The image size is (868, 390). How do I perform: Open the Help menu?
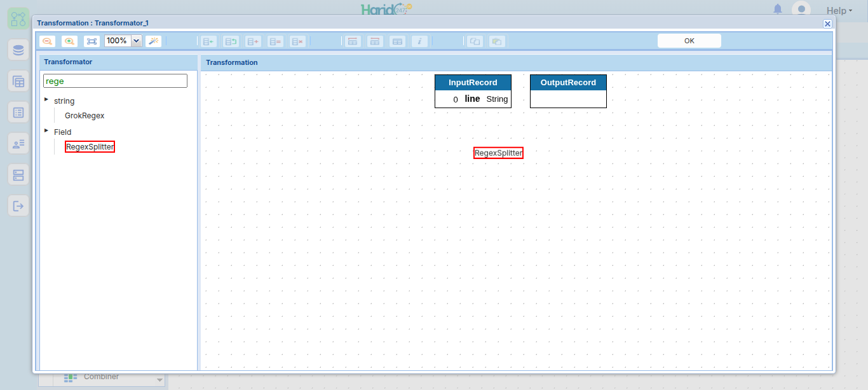tap(839, 10)
